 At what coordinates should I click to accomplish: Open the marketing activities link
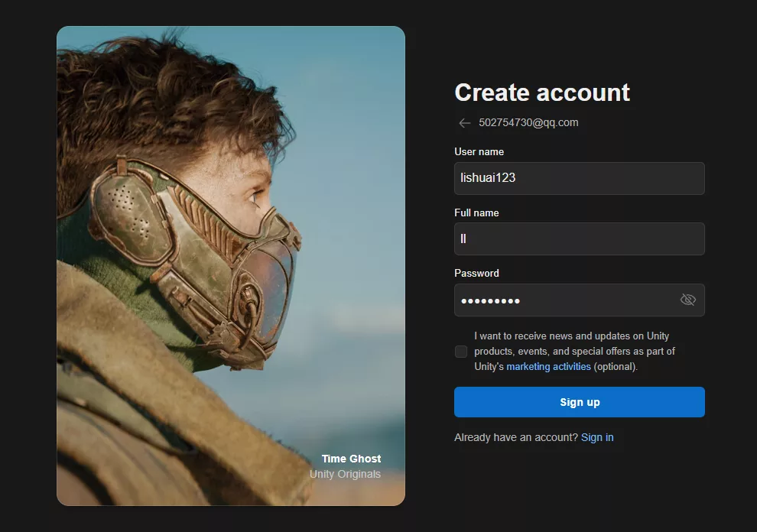(548, 367)
